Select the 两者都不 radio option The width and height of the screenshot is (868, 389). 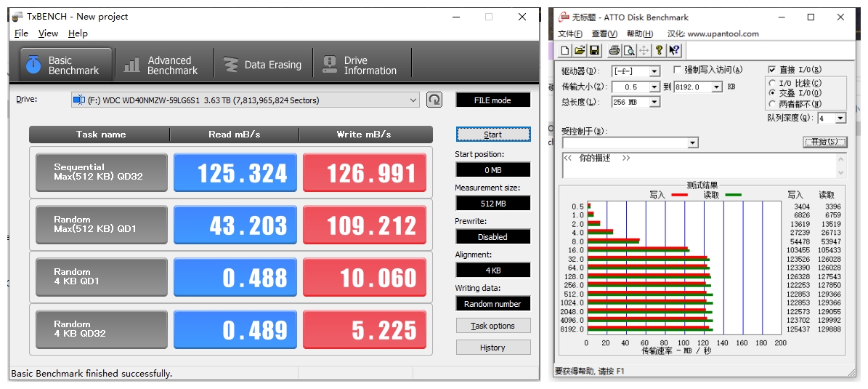pos(772,103)
